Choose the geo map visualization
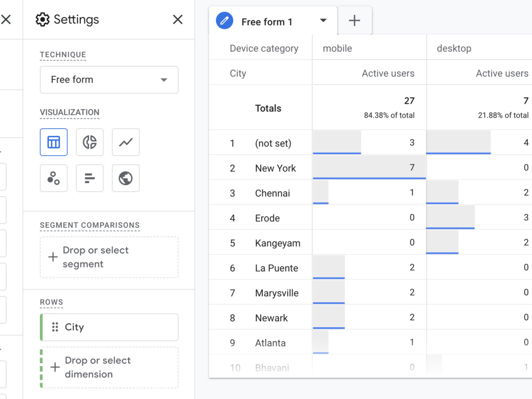The image size is (532, 399). [126, 178]
